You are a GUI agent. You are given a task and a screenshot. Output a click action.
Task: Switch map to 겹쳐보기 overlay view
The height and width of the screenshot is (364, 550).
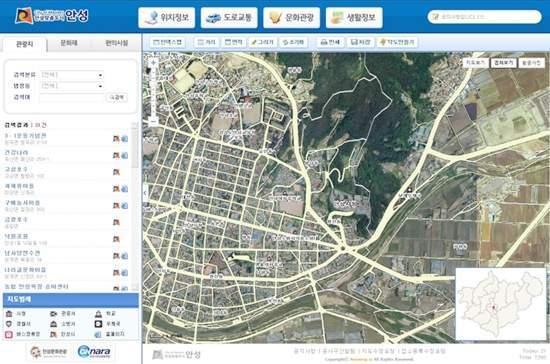(x=503, y=63)
